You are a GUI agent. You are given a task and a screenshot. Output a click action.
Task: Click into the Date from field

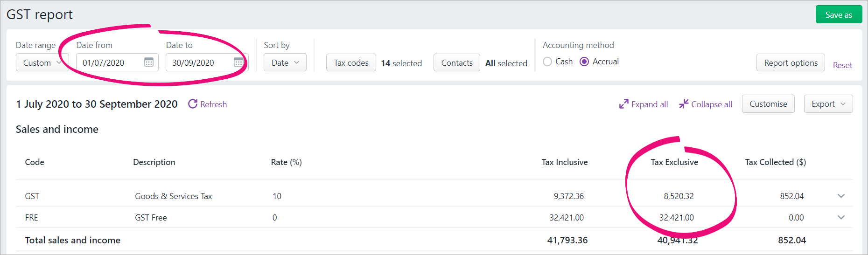click(110, 62)
